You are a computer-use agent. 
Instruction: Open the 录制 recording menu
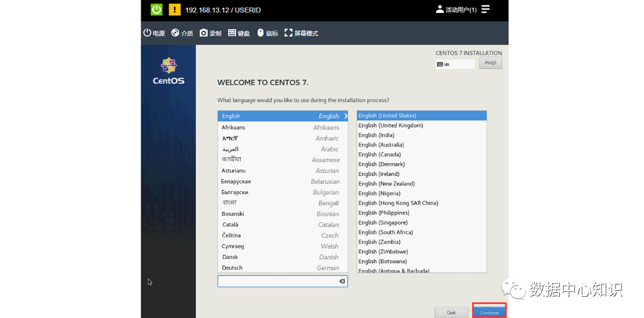click(x=210, y=33)
